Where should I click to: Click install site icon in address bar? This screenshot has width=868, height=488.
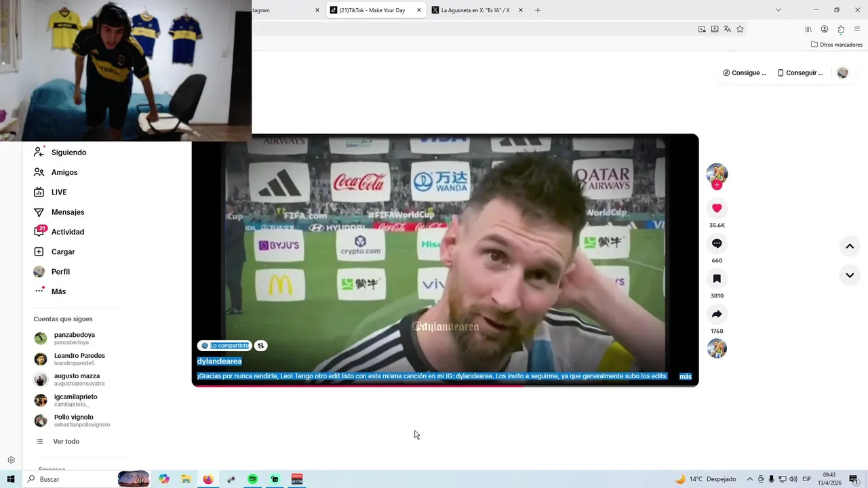click(x=715, y=29)
